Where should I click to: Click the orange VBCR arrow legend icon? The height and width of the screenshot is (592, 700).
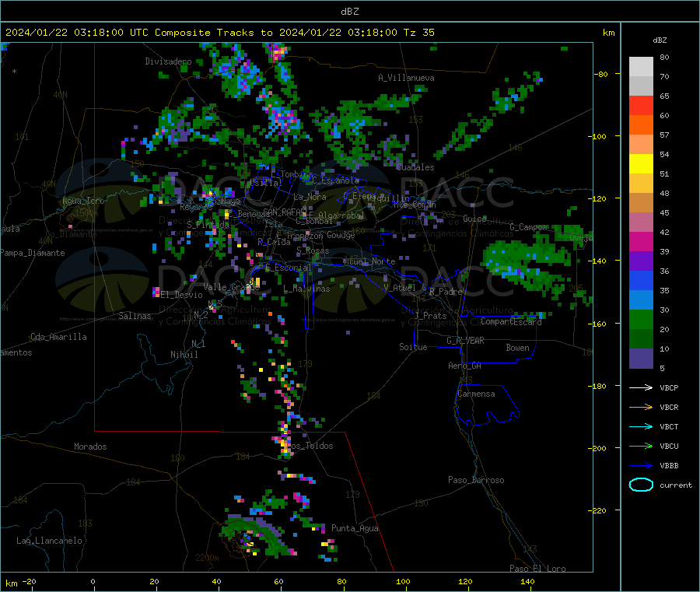click(x=641, y=407)
